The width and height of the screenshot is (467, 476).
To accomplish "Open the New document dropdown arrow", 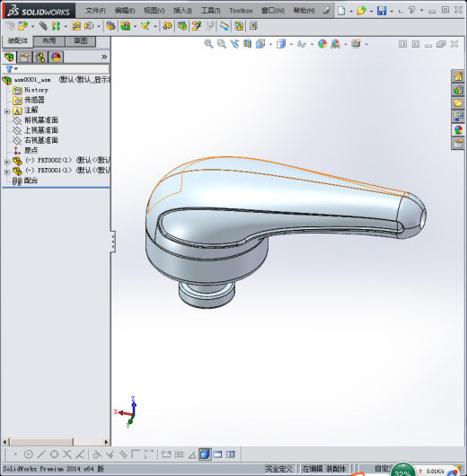I will pos(351,12).
